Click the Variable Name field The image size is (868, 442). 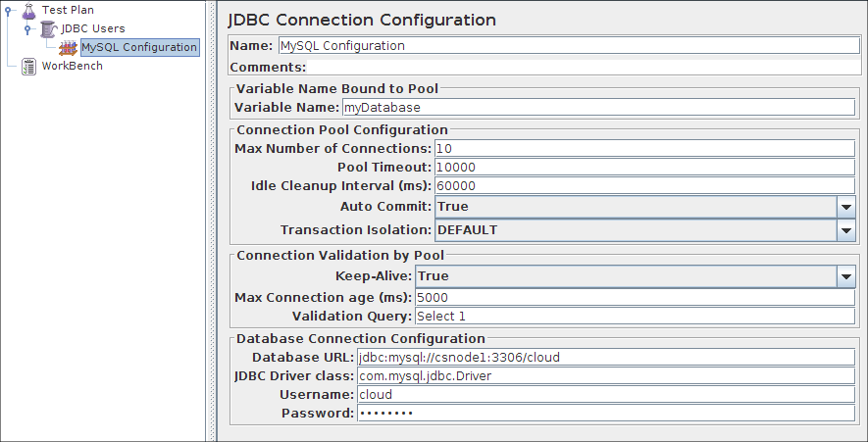597,108
